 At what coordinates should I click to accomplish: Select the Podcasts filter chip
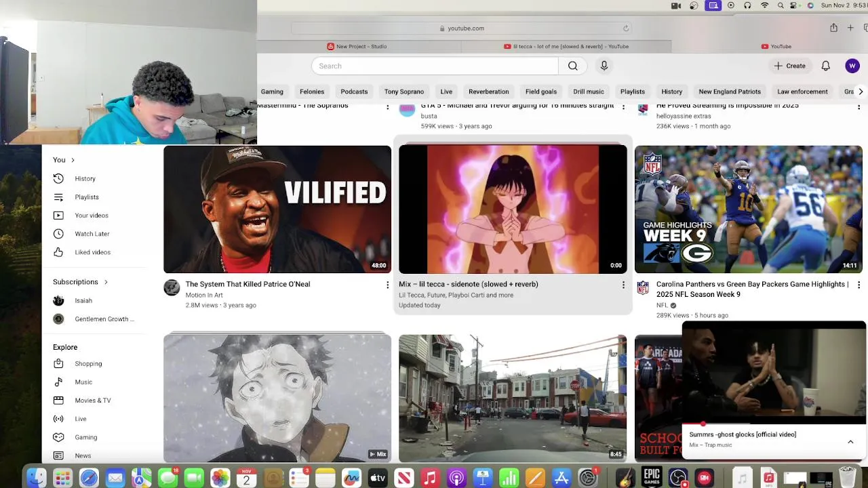pyautogui.click(x=354, y=91)
